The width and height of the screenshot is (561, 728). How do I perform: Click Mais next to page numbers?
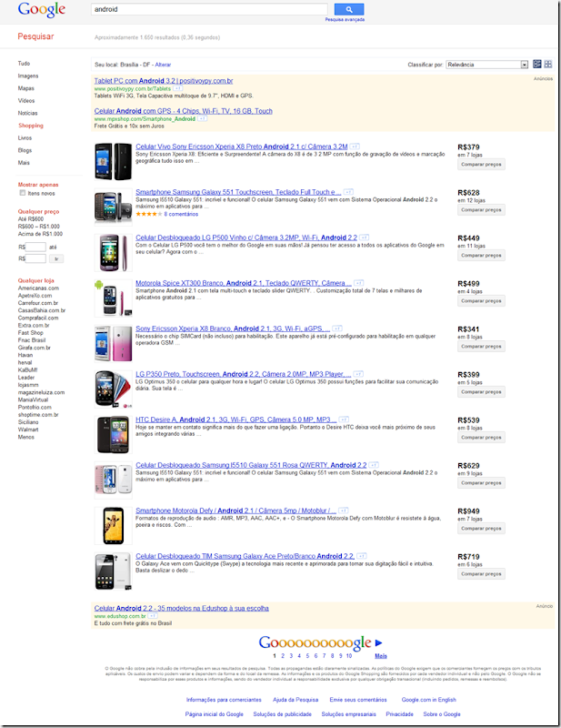point(380,656)
